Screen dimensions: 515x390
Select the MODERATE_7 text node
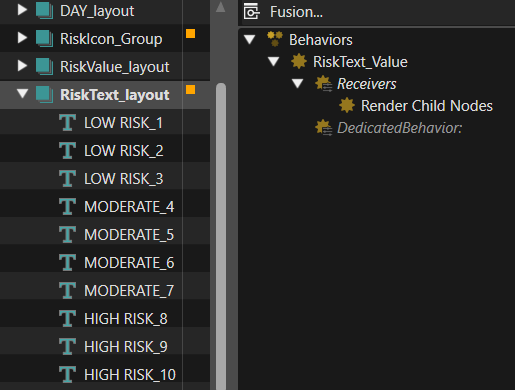129,291
